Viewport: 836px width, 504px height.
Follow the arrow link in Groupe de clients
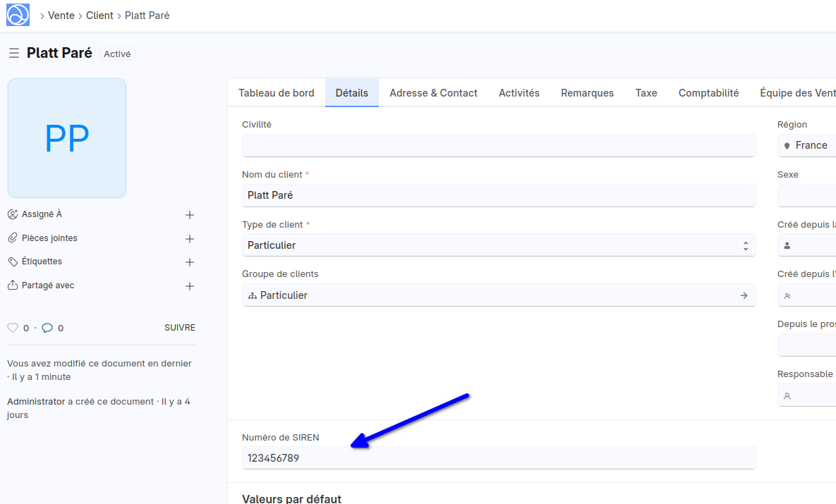pyautogui.click(x=744, y=295)
